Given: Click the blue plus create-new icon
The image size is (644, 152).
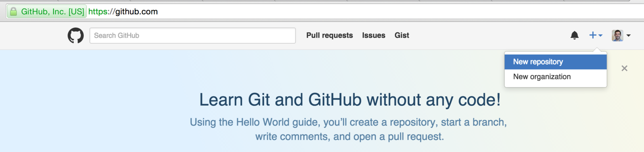Looking at the screenshot, I should click(x=592, y=35).
